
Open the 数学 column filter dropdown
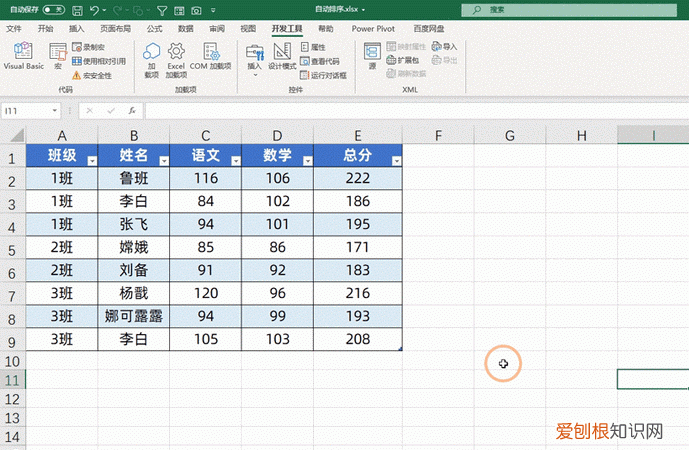pos(308,161)
